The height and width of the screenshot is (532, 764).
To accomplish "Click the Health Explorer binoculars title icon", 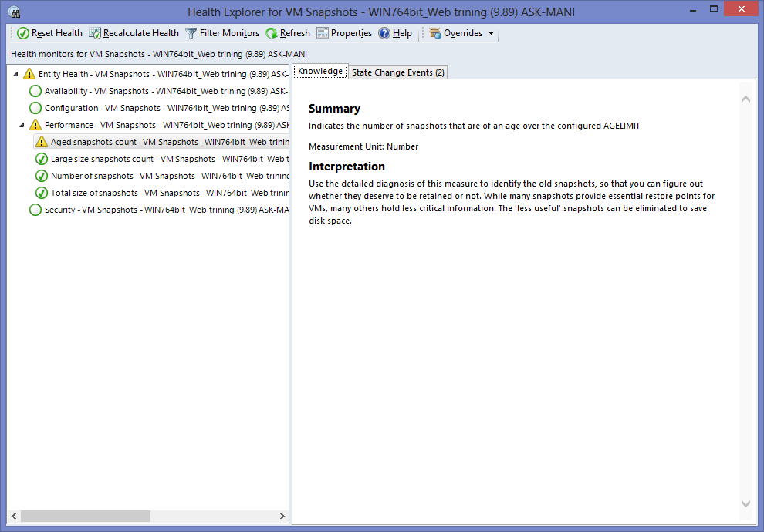I will pyautogui.click(x=15, y=12).
